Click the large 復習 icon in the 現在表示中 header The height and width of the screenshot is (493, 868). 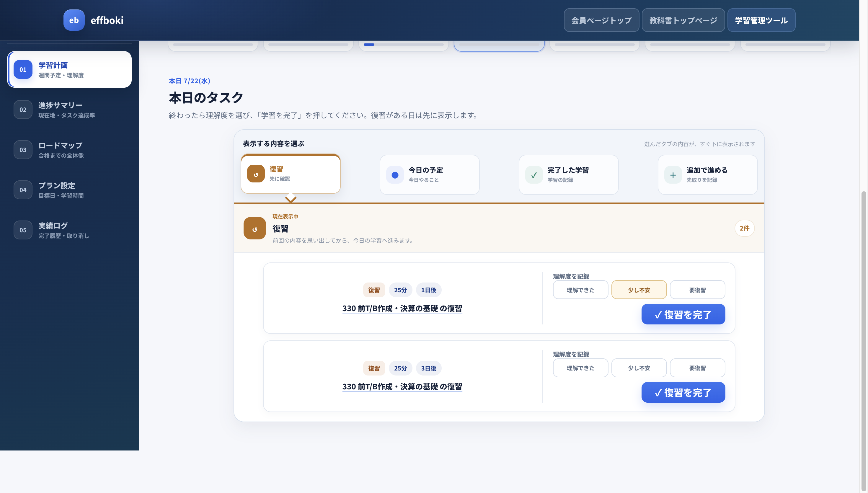coord(254,228)
